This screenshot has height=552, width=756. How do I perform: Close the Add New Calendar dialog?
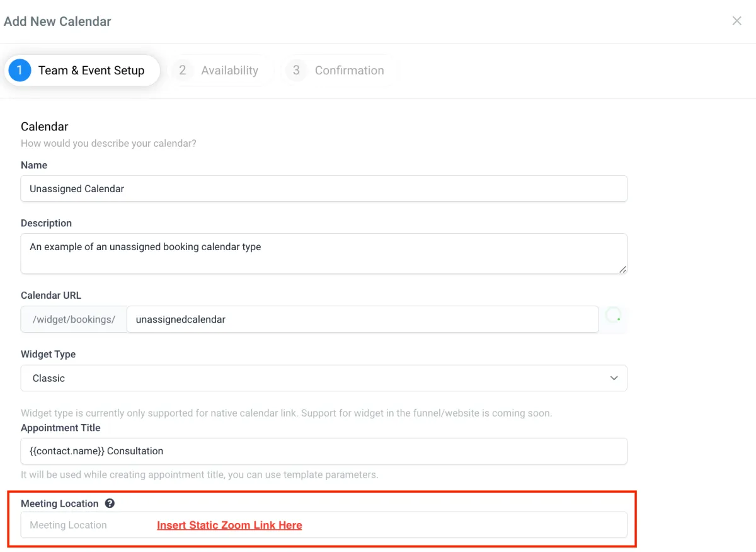[x=736, y=21]
